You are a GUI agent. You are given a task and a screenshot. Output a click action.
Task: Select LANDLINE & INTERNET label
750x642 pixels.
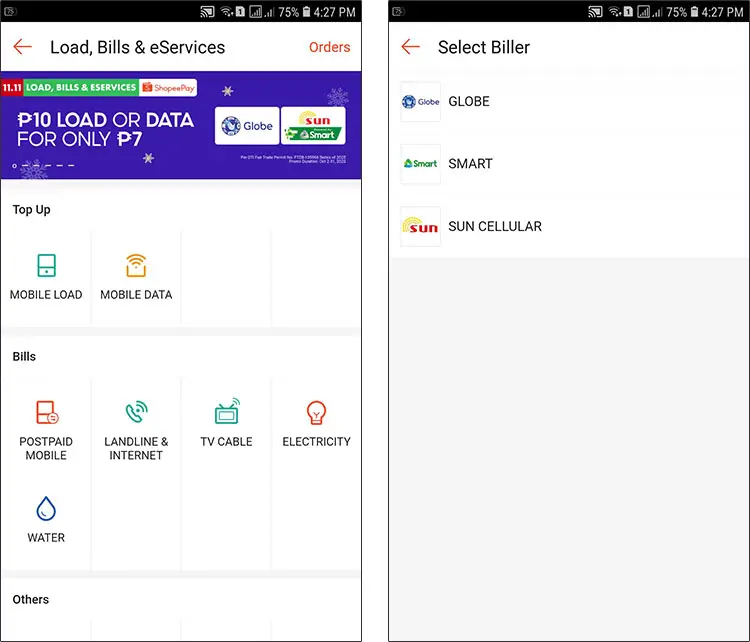(136, 448)
